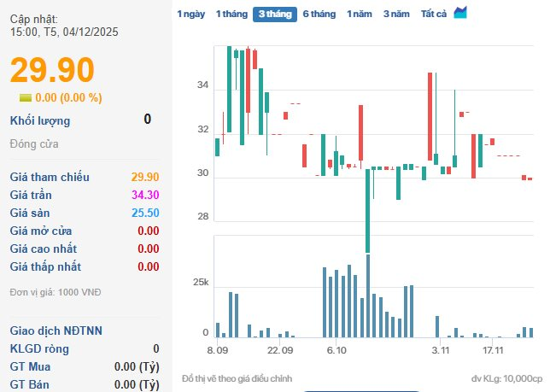Select the '1 ngày' time range tab
550x392 pixels.
click(x=191, y=14)
